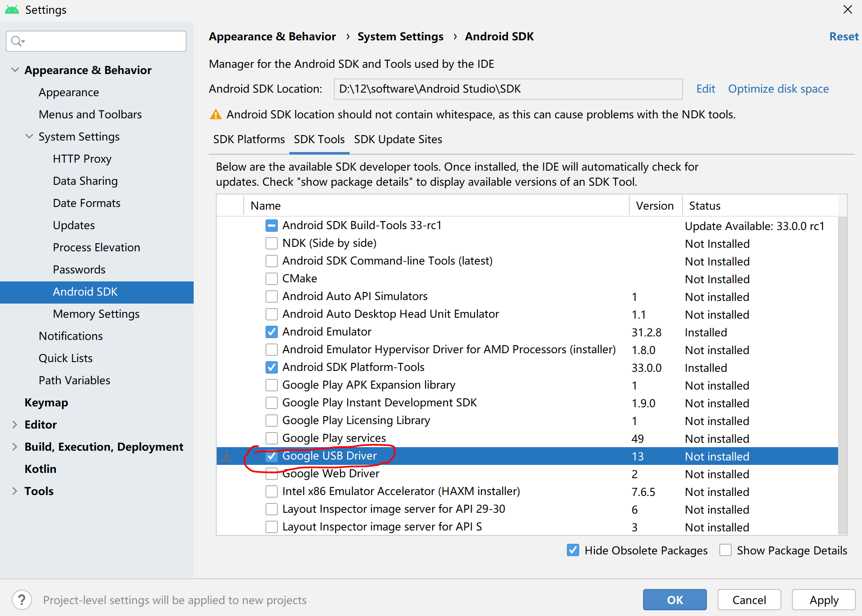
Task: Open Passwords settings page
Action: coord(79,270)
